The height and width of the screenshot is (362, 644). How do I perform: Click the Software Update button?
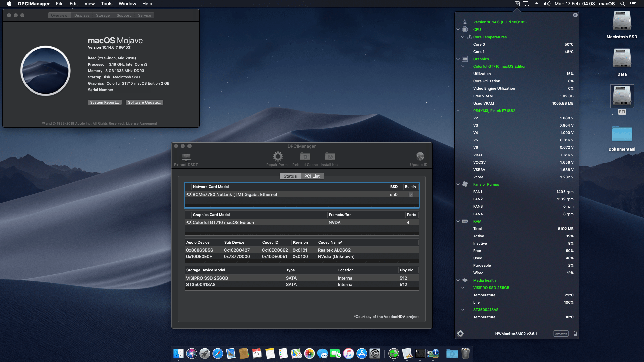[144, 102]
